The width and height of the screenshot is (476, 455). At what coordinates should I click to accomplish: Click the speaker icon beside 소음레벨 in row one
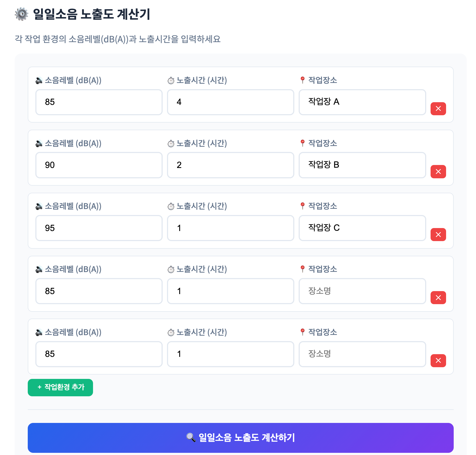pyautogui.click(x=39, y=80)
